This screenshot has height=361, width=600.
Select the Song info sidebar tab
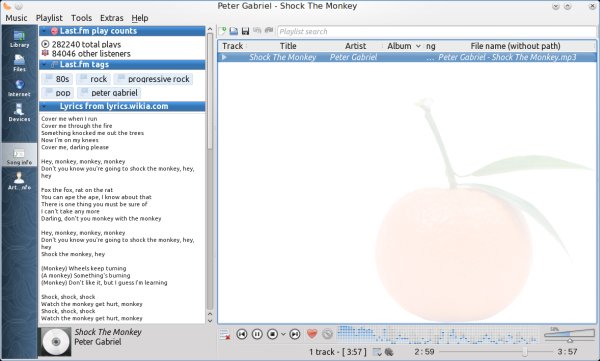[x=20, y=156]
